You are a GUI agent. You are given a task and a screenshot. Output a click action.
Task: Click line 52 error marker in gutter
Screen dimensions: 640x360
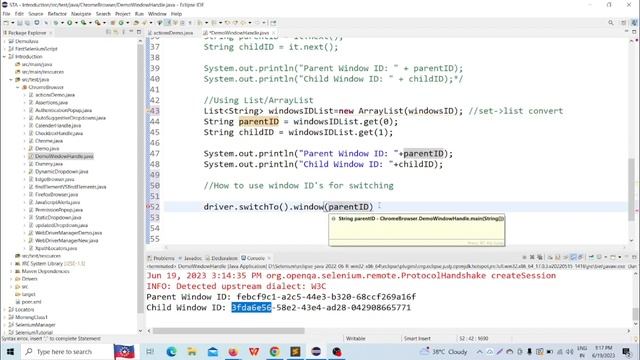[148, 207]
